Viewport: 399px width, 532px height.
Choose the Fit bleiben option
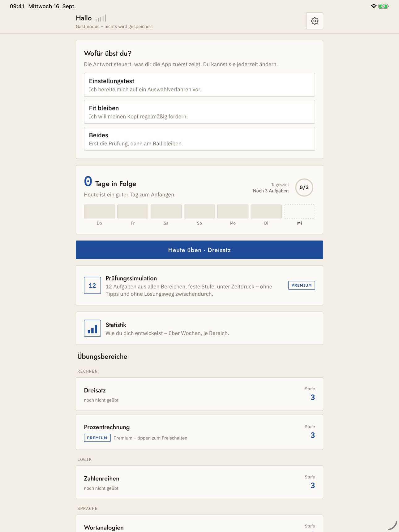click(x=199, y=112)
